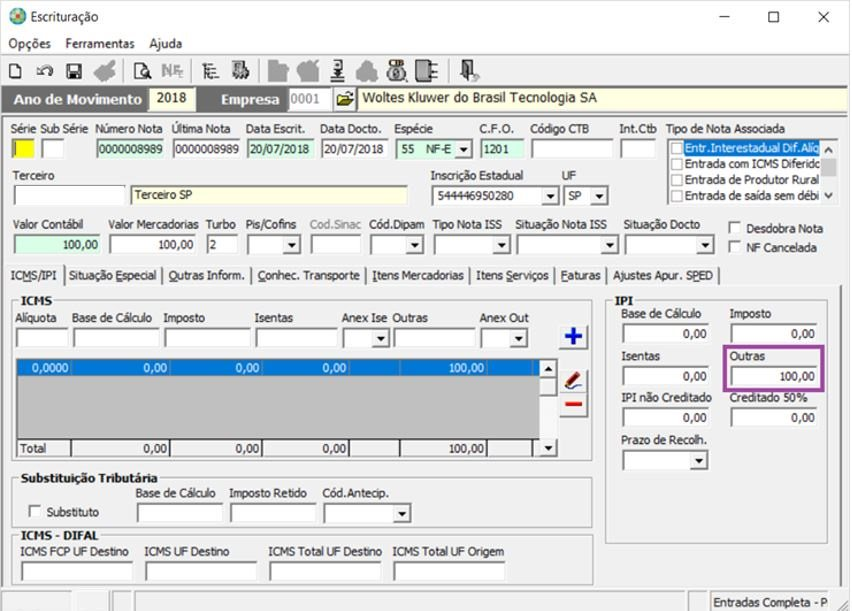Click the undo arrow toolbar icon
The width and height of the screenshot is (852, 611).
44,71
